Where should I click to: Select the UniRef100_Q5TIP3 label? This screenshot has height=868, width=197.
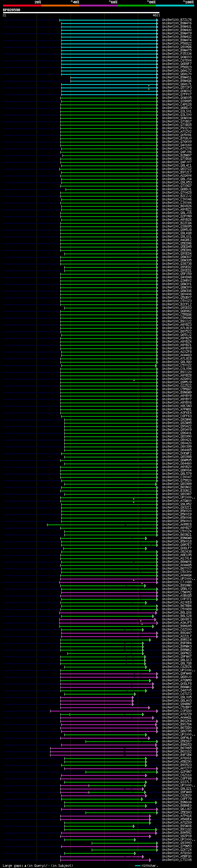[176, 88]
